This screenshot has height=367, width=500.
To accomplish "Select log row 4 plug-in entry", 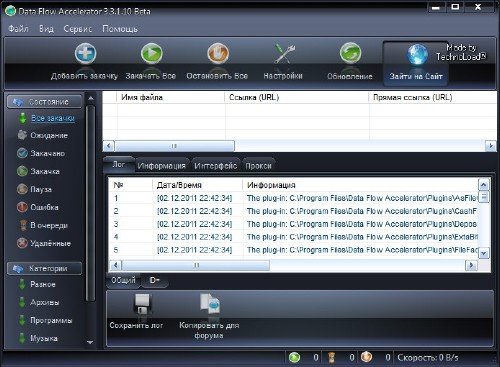I will (x=293, y=237).
